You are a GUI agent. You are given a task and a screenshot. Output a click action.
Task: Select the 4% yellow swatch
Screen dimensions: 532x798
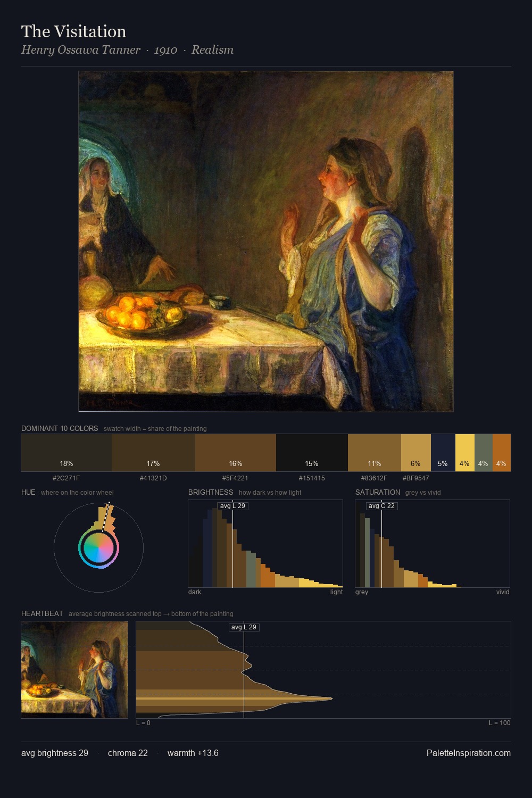[x=464, y=453]
